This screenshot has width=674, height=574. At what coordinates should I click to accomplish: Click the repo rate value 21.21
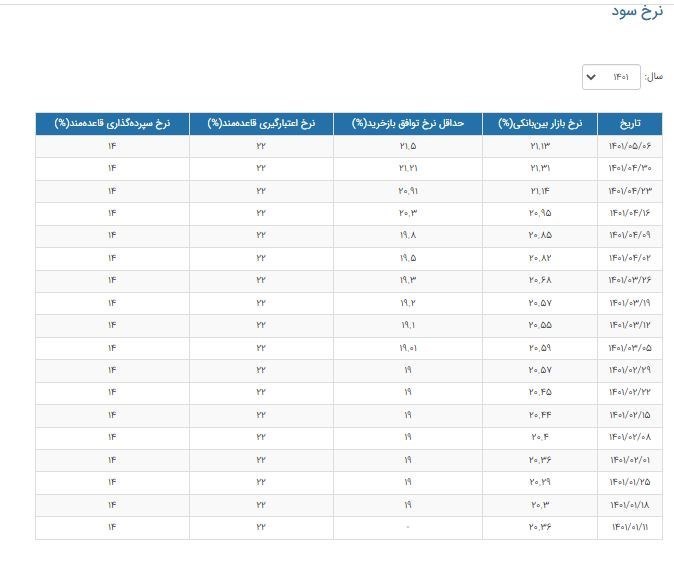point(408,169)
